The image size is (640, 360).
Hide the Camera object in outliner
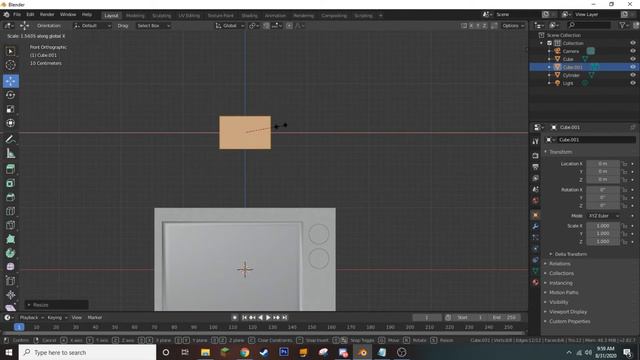coord(633,51)
